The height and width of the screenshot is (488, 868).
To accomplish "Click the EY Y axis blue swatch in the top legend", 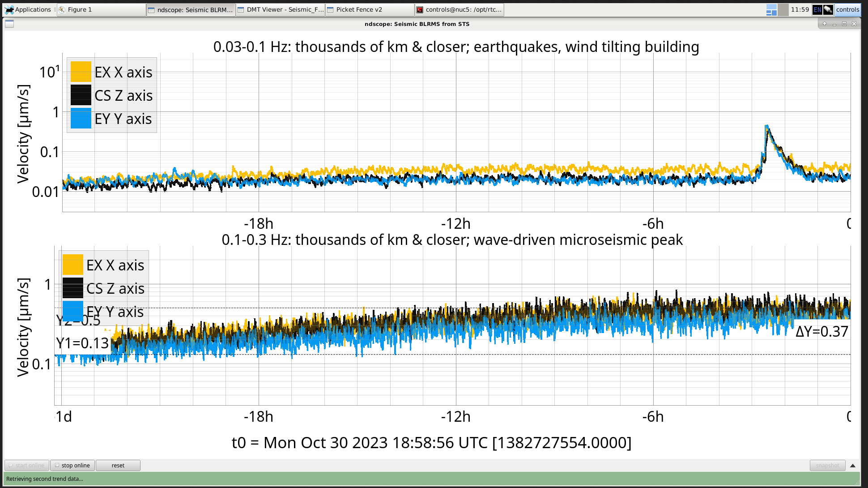I will [81, 119].
